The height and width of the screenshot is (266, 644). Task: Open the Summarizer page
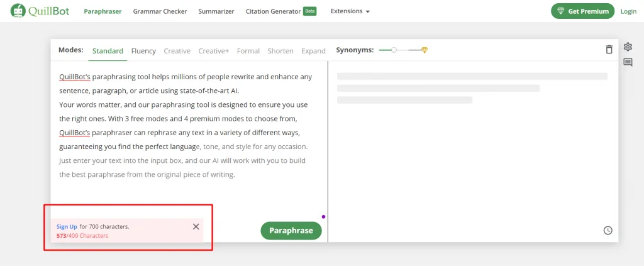(x=216, y=11)
